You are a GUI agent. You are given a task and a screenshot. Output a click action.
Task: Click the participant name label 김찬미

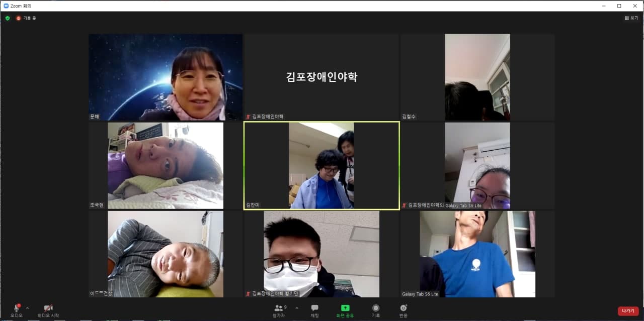click(253, 205)
